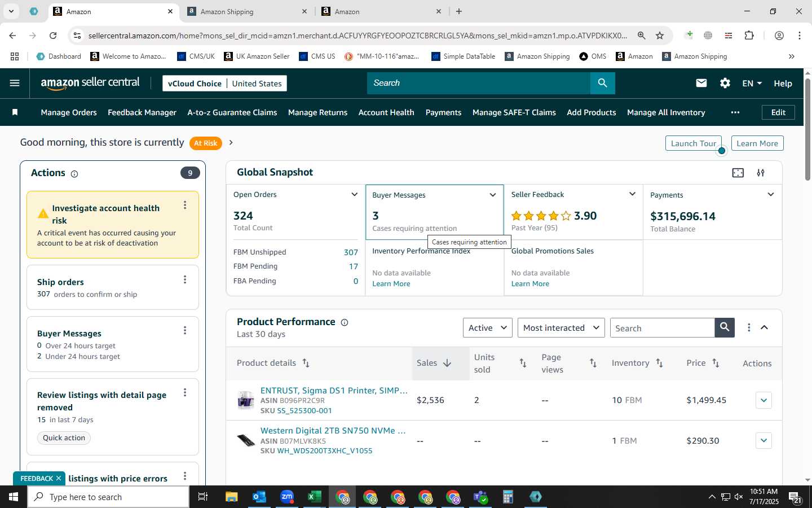Open options for Investigate account health risk card

click(185, 205)
